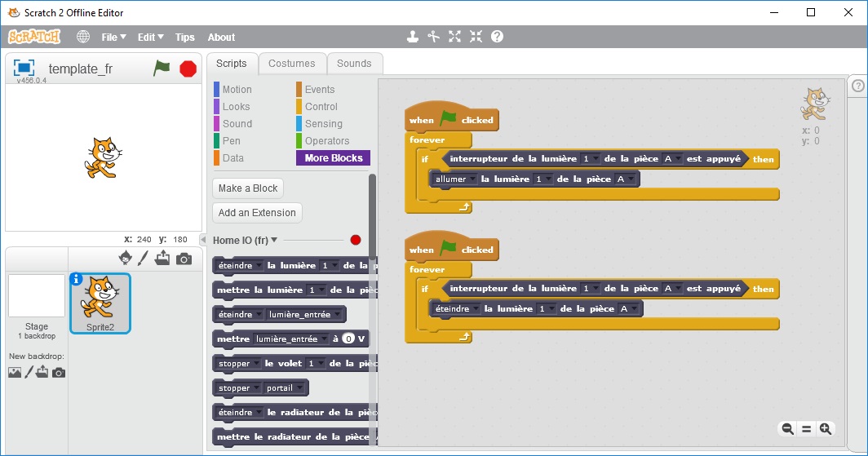Paint a new sprite with the brush icon

point(143,258)
